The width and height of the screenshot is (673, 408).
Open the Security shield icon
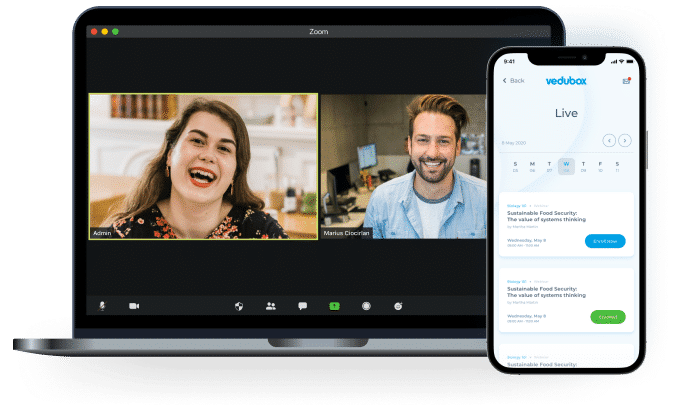(239, 306)
